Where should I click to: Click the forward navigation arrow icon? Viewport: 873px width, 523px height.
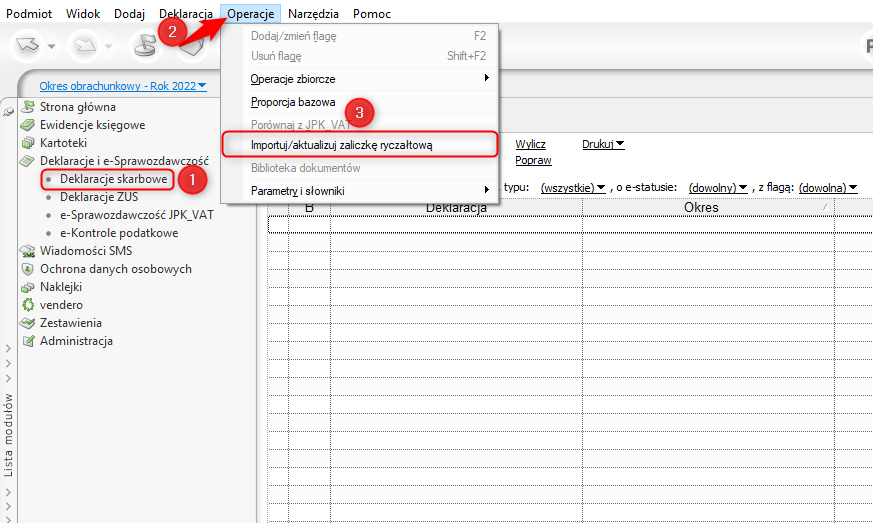[x=85, y=46]
